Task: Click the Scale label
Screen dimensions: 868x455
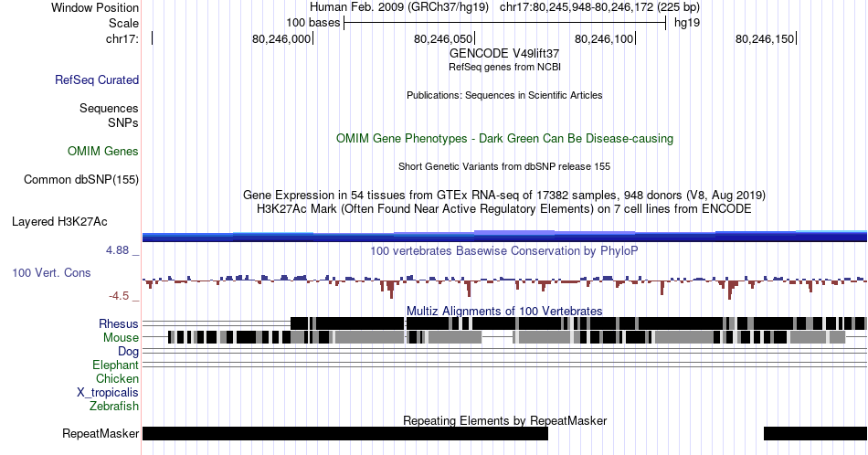Action: pos(124,23)
